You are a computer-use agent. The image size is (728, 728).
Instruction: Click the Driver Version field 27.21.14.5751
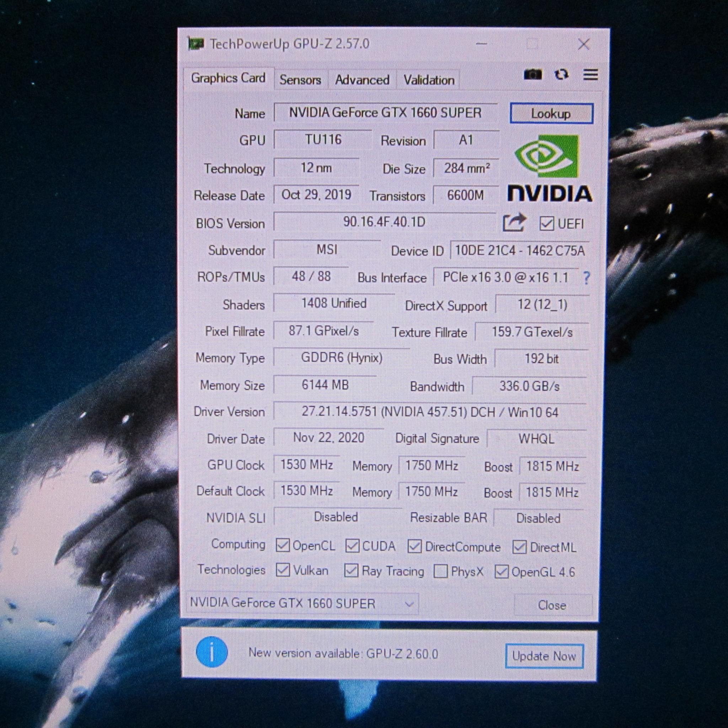pos(430,412)
